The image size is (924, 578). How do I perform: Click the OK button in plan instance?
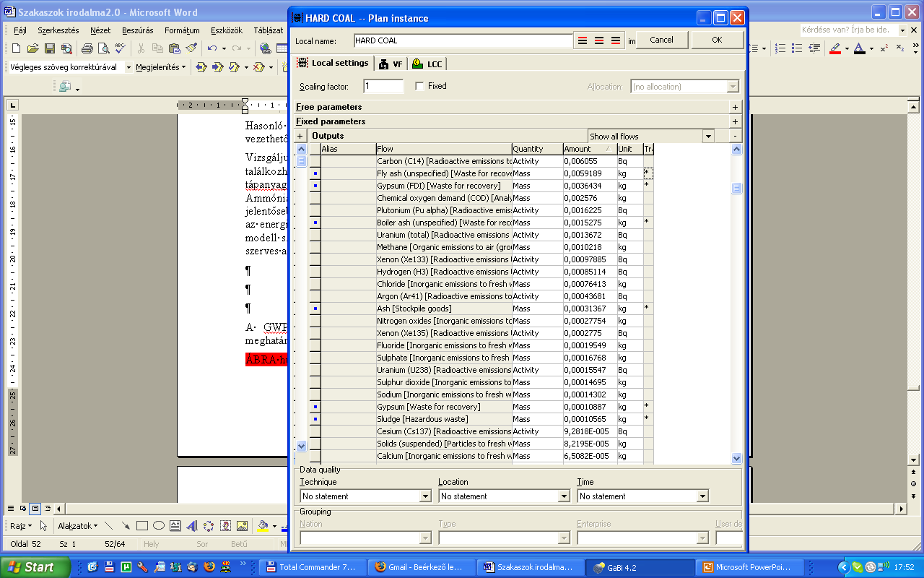point(717,40)
